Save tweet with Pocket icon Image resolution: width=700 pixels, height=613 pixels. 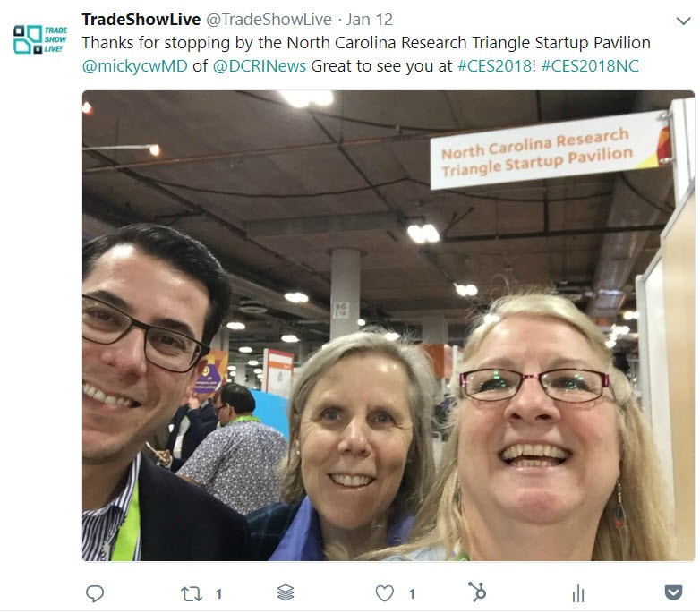click(673, 593)
